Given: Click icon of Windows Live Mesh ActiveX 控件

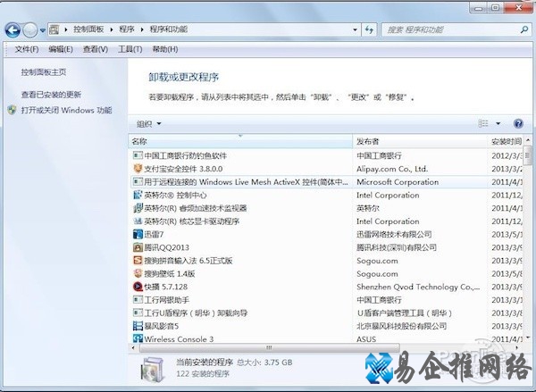Looking at the screenshot, I should tap(138, 182).
